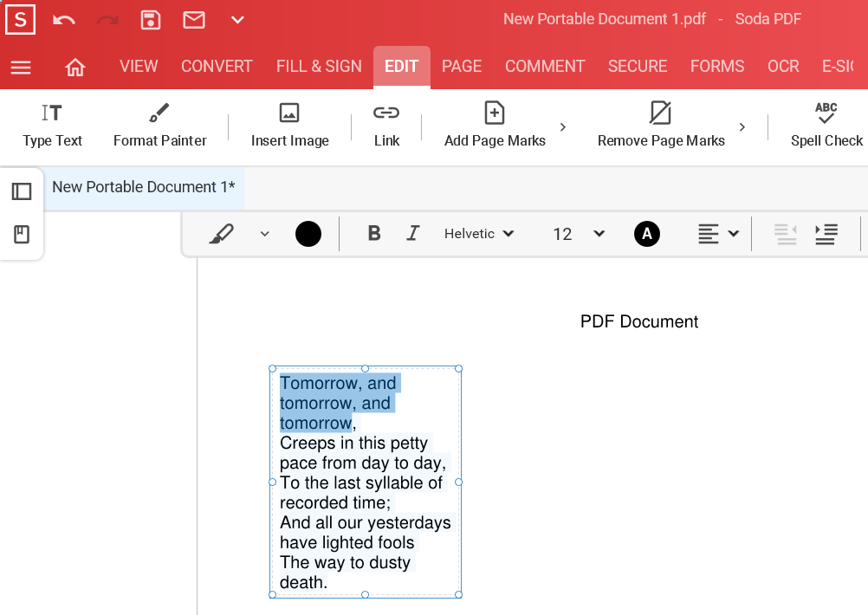Open the Helvetic font family dropdown

pyautogui.click(x=479, y=234)
